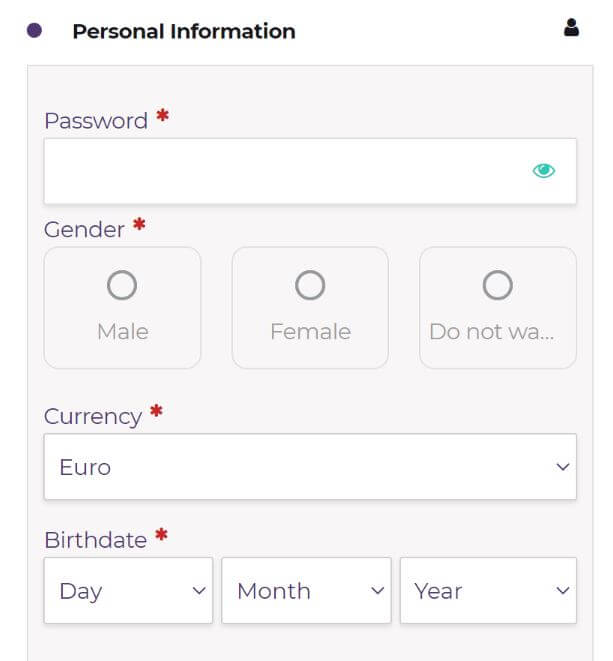Click the user profile icon

571,28
